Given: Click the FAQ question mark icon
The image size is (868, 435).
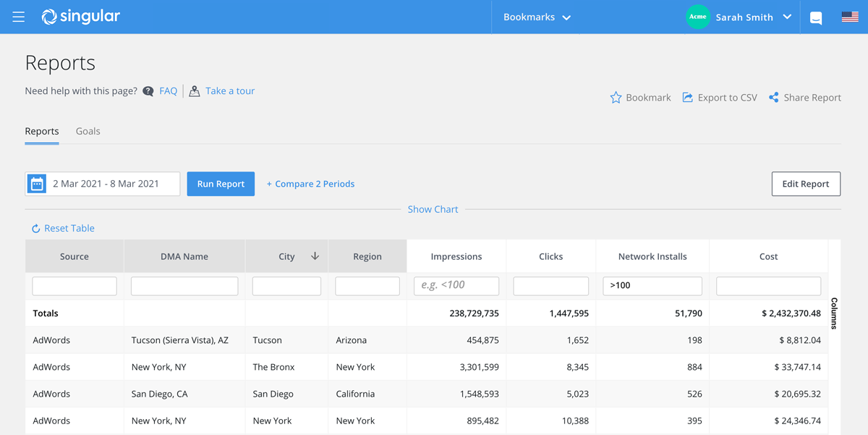Looking at the screenshot, I should (148, 90).
